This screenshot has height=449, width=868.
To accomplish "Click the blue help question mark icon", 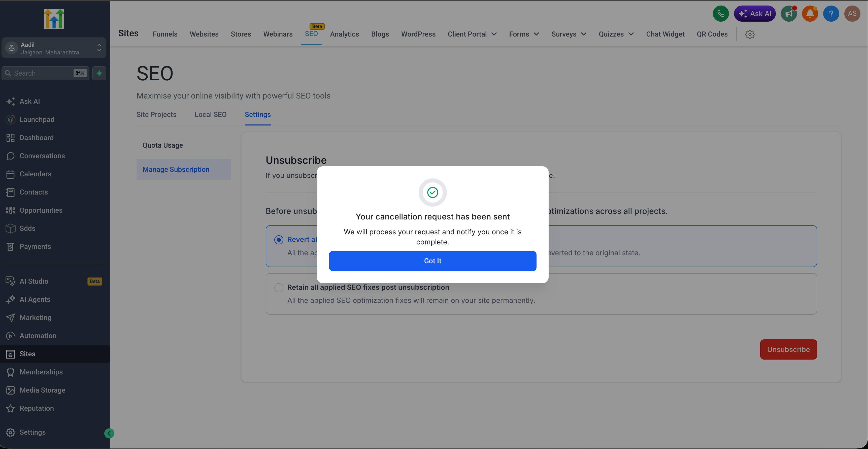I will 831,14.
